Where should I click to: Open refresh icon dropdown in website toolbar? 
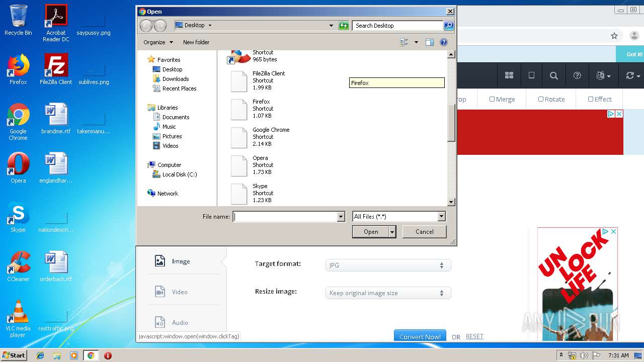coord(632,75)
